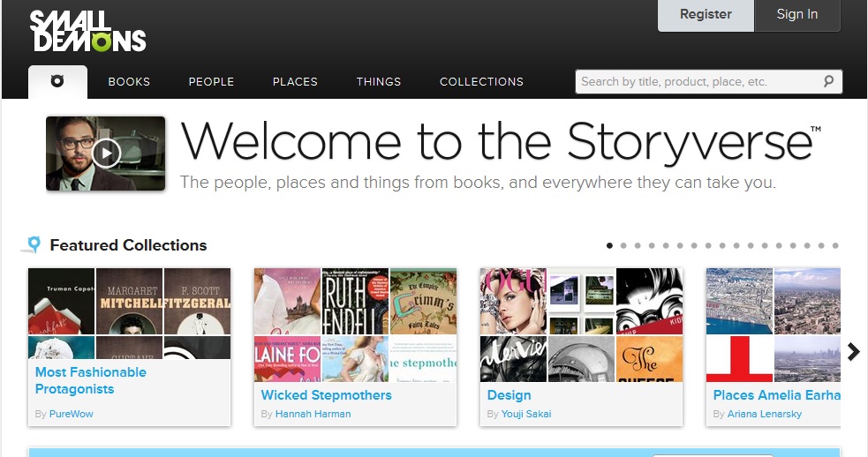
Task: Go to the People section
Action: coord(211,82)
